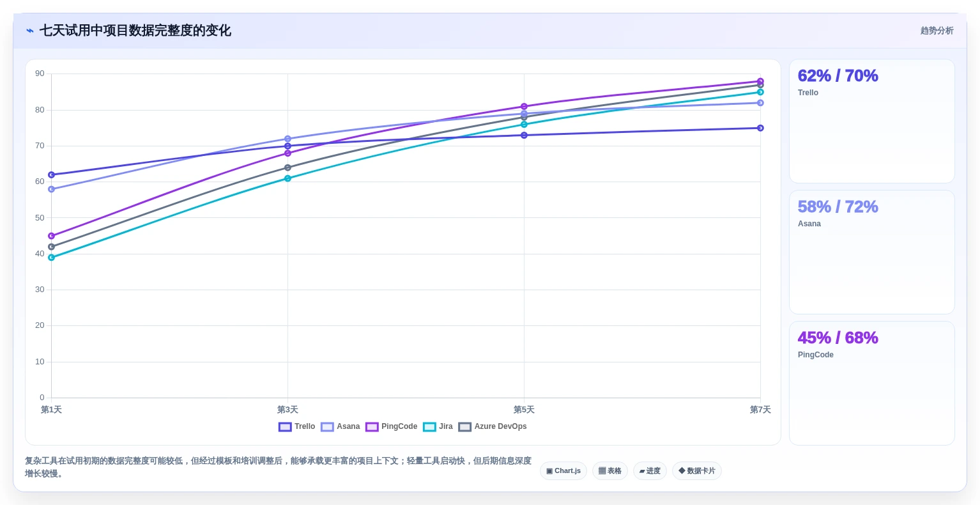Click Asana data point at 第1天
The width and height of the screenshot is (980, 505).
51,189
